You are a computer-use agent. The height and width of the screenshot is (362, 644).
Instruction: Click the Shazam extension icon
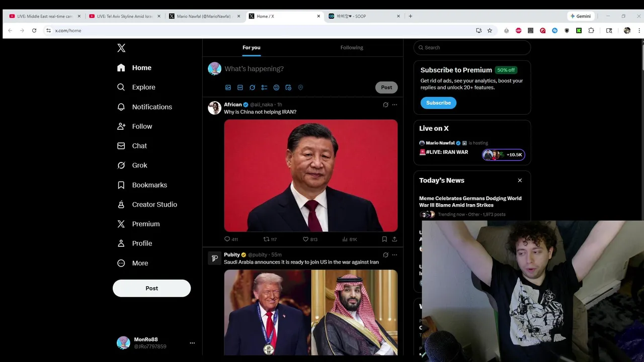click(x=555, y=31)
